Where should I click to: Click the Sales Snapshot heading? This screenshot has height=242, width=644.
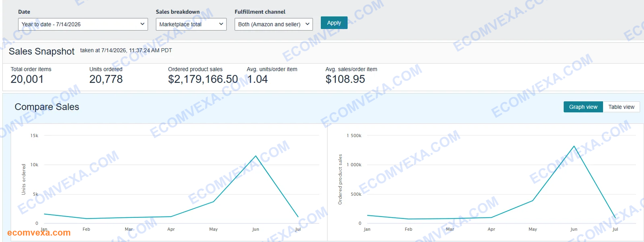coord(41,51)
